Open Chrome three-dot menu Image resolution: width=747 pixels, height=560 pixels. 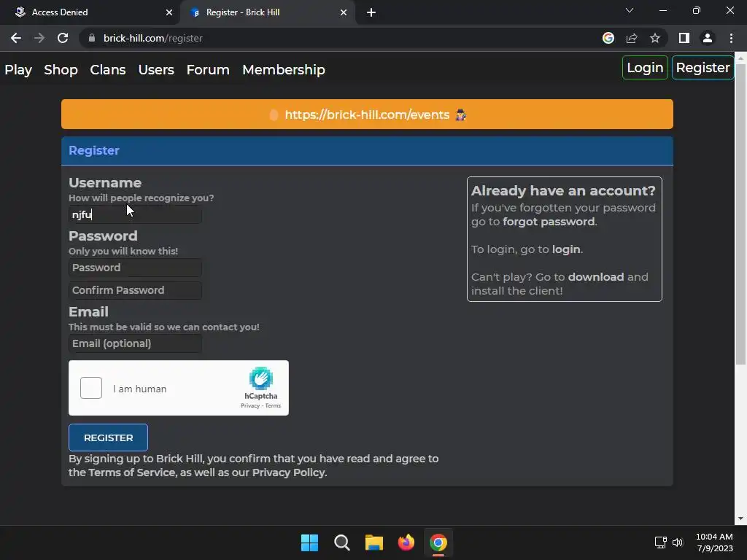731,38
